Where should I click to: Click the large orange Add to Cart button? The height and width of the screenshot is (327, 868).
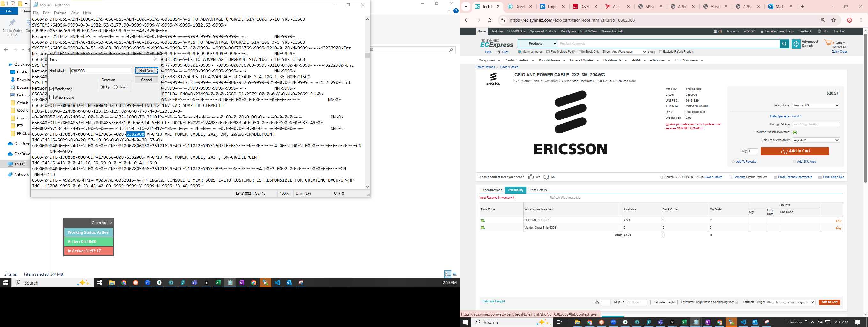click(x=795, y=151)
